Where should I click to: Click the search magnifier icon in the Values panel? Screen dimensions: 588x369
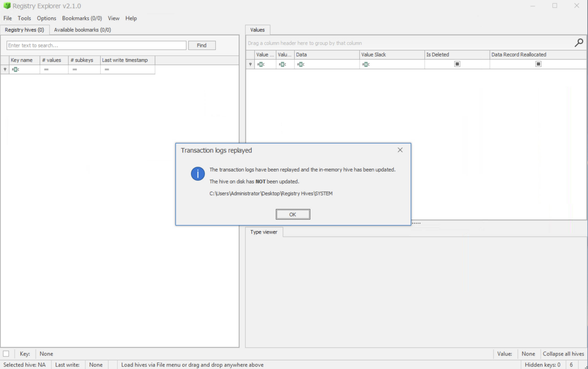click(x=579, y=43)
